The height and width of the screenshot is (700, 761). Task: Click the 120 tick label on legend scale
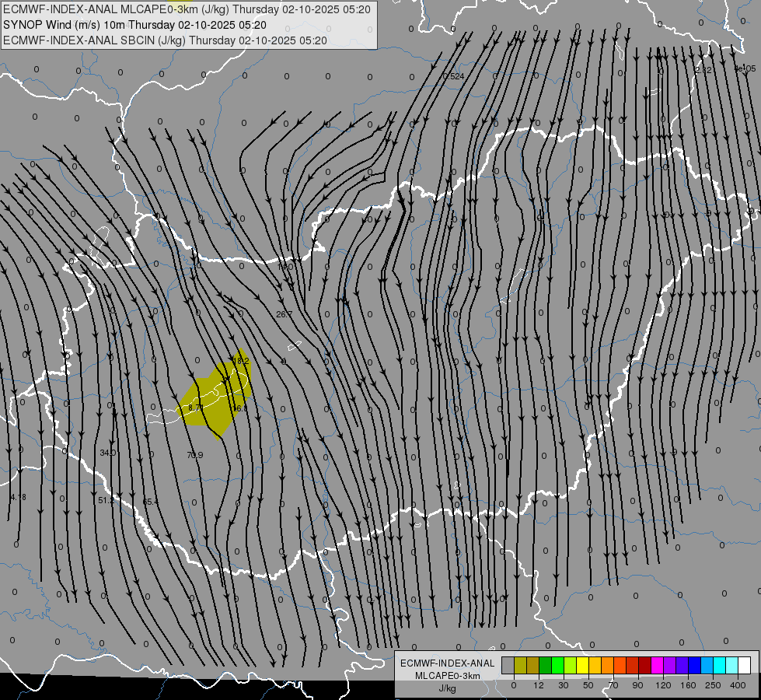(x=663, y=685)
